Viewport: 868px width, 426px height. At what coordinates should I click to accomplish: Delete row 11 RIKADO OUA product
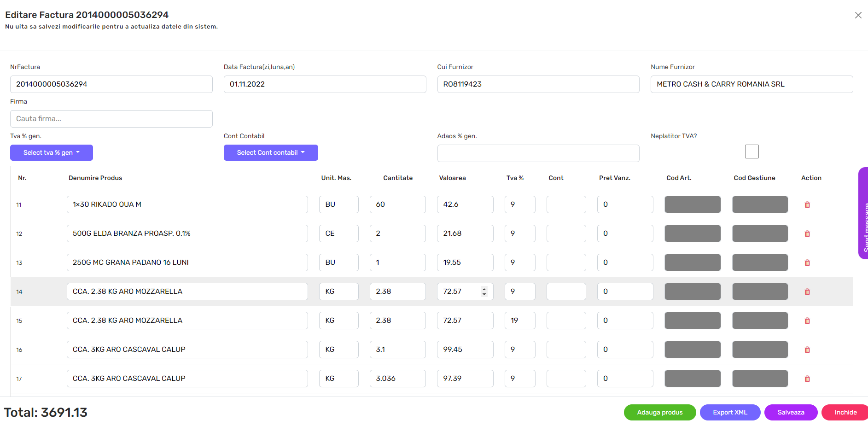coord(807,204)
